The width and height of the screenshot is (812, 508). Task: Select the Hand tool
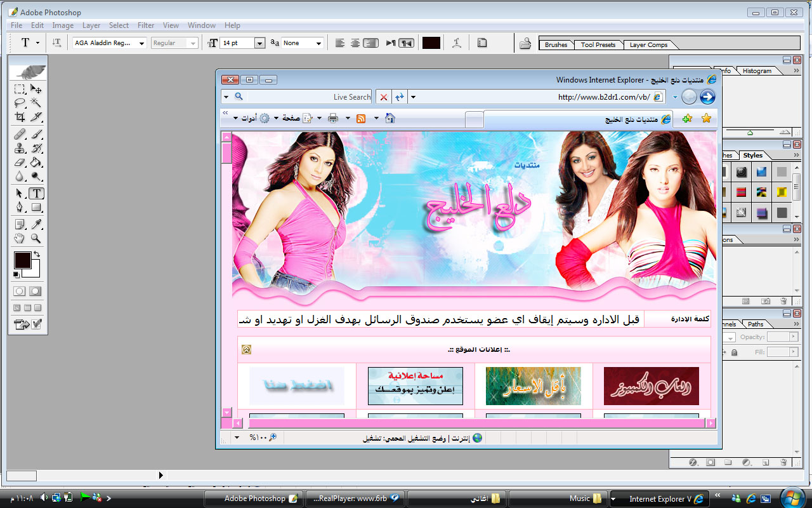click(x=20, y=239)
